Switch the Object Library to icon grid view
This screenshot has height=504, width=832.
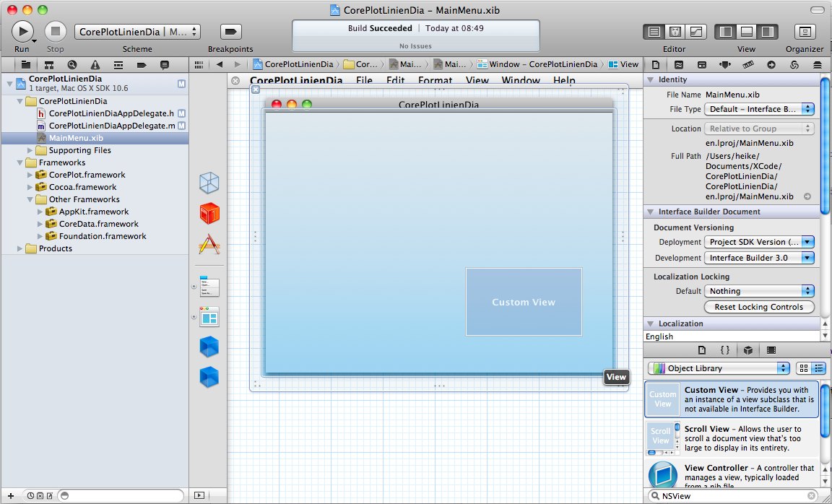coord(804,368)
